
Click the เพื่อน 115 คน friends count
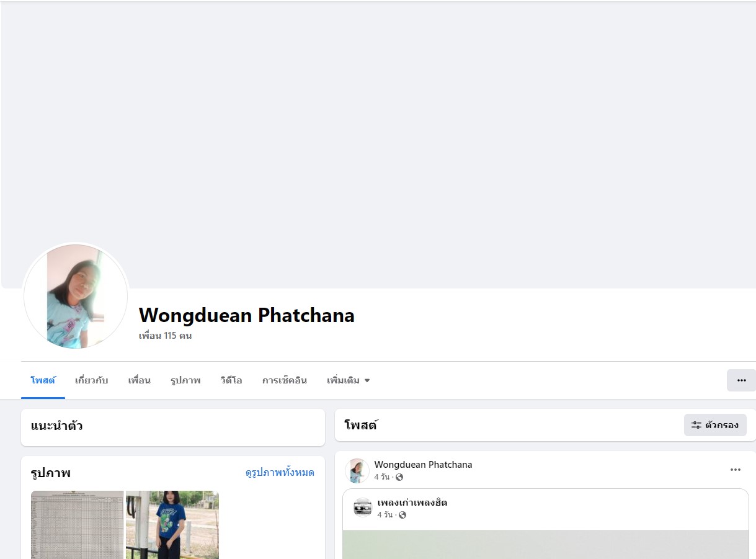[166, 336]
